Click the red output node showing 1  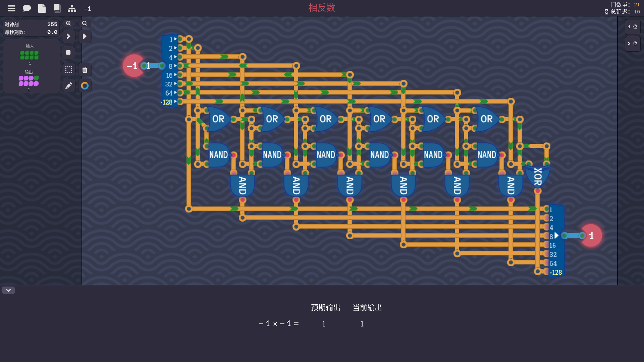tap(592, 236)
